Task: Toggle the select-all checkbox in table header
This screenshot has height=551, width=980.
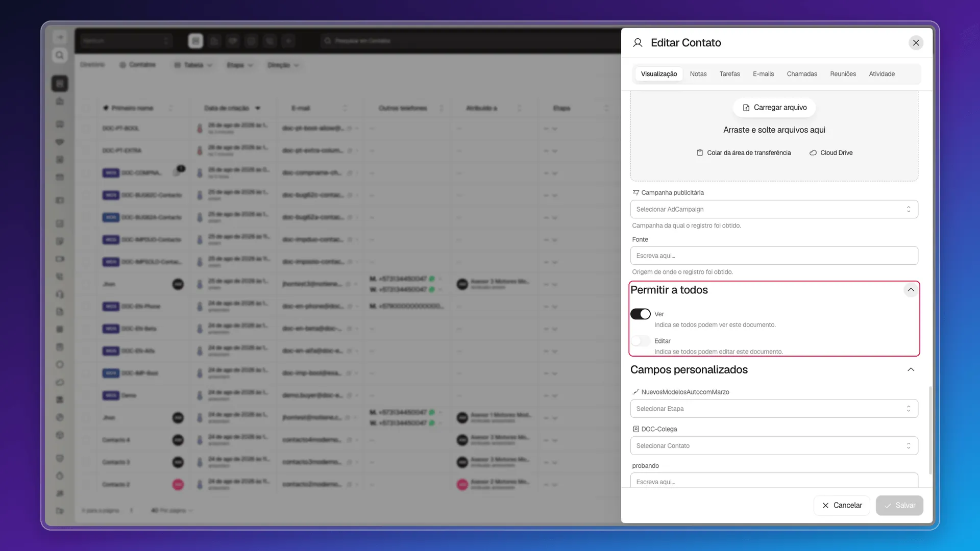Action: pyautogui.click(x=86, y=108)
